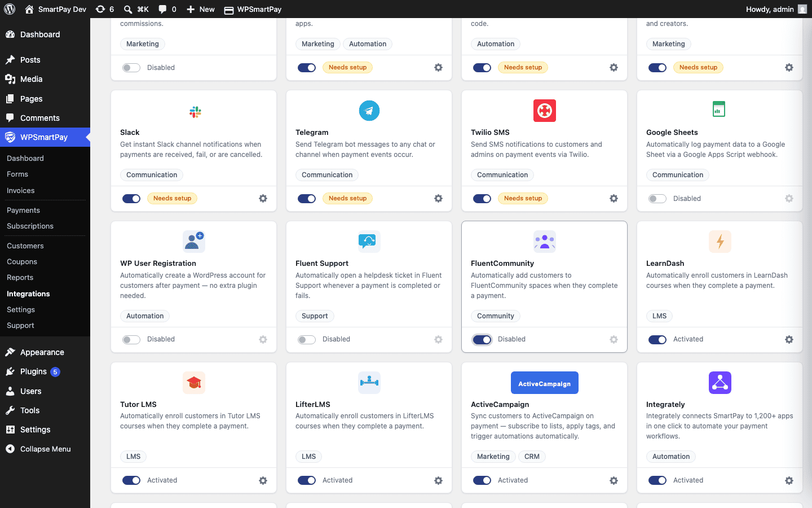Open settings gear for LearnDash integration
The height and width of the screenshot is (508, 812).
coord(789,339)
